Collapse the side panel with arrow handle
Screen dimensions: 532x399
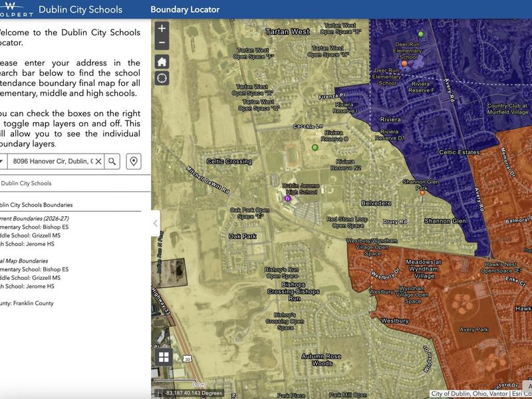pyautogui.click(x=156, y=223)
